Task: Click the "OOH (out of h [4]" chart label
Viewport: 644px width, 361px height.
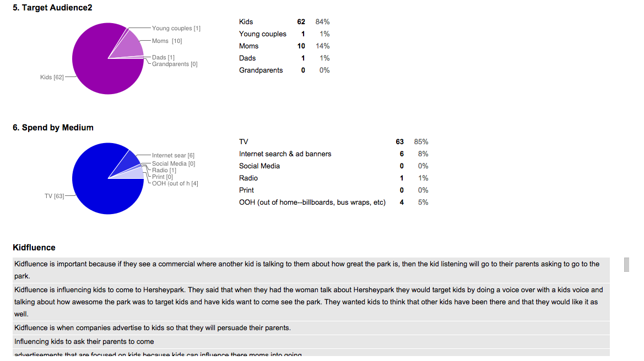Action: click(175, 184)
